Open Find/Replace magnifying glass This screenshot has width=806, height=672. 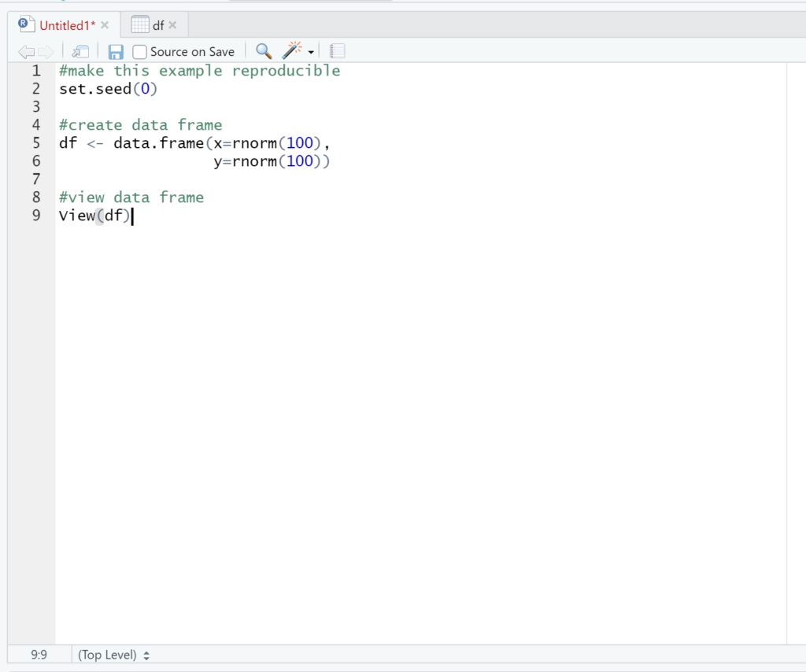coord(264,51)
